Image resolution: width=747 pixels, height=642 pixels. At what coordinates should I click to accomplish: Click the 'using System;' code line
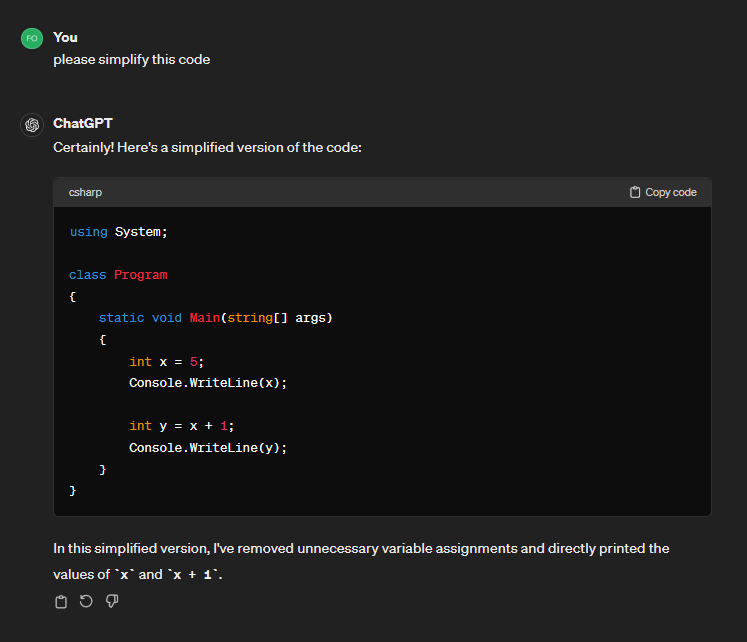click(119, 232)
